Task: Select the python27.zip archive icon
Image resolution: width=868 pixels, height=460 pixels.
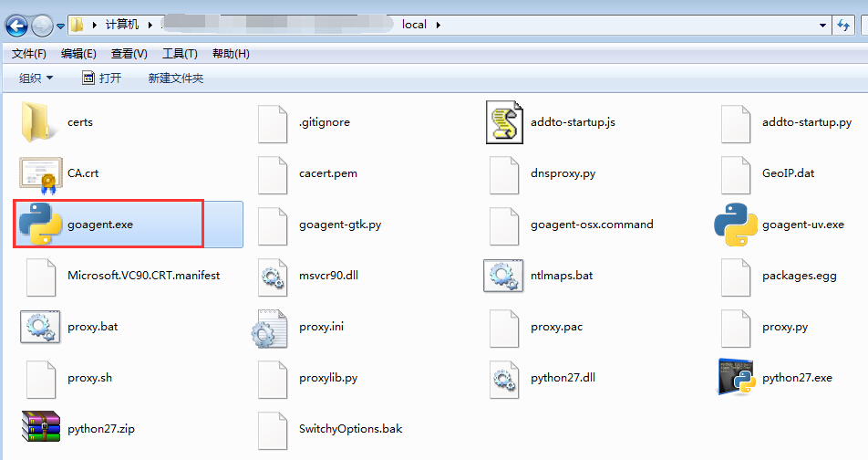Action: pos(40,426)
